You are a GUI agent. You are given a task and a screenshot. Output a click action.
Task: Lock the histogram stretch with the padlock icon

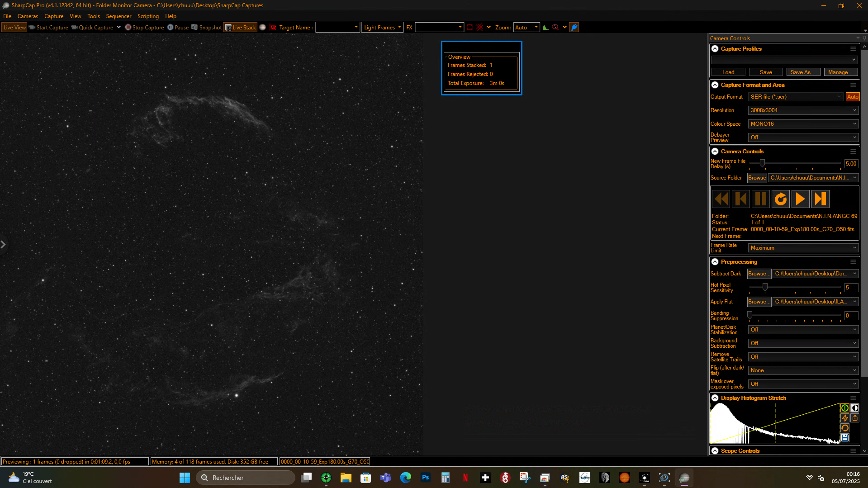(x=854, y=418)
